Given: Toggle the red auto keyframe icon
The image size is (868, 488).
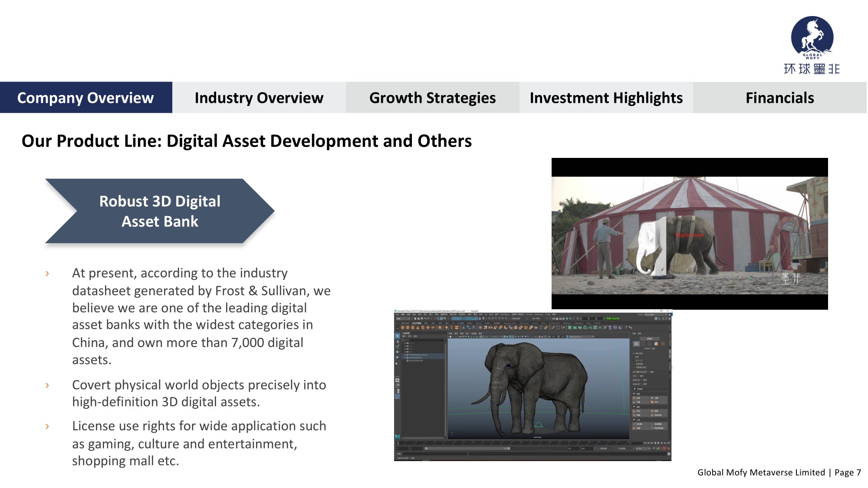Looking at the screenshot, I should pyautogui.click(x=664, y=448).
